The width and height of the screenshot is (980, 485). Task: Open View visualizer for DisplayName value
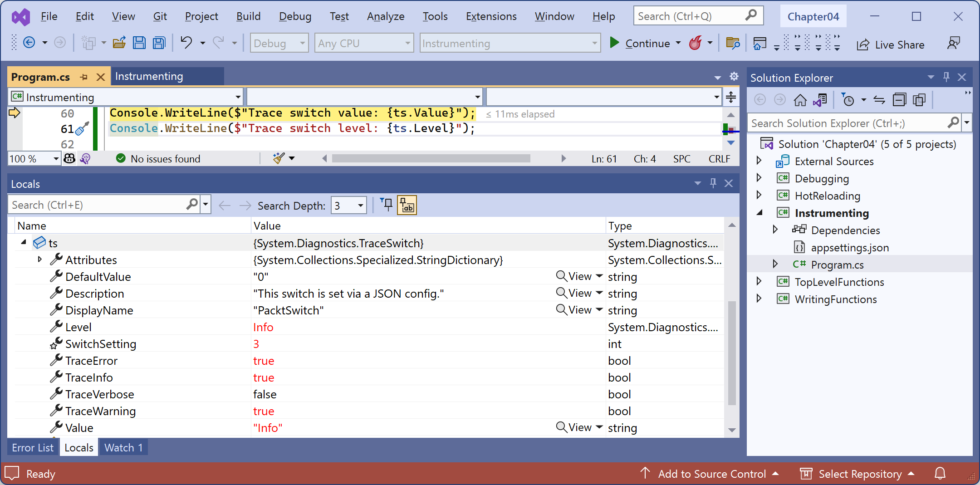(574, 310)
